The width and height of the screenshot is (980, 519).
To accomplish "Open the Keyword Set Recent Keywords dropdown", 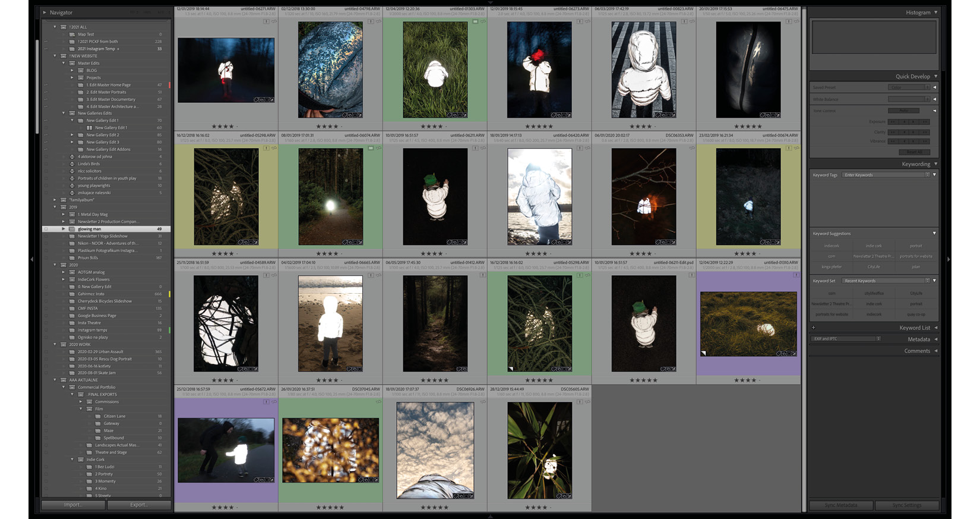I will pyautogui.click(x=886, y=281).
